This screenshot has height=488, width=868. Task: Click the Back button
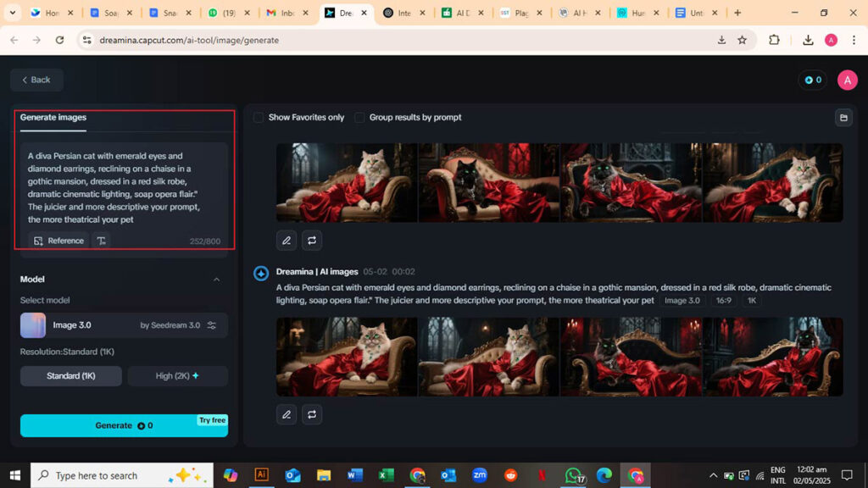click(x=36, y=80)
